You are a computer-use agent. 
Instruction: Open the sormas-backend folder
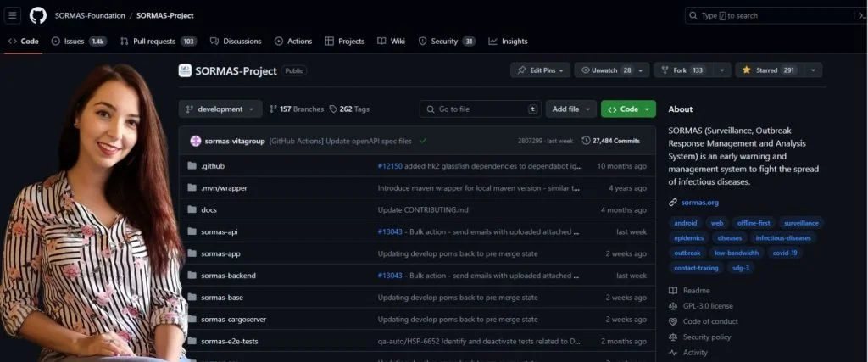228,276
